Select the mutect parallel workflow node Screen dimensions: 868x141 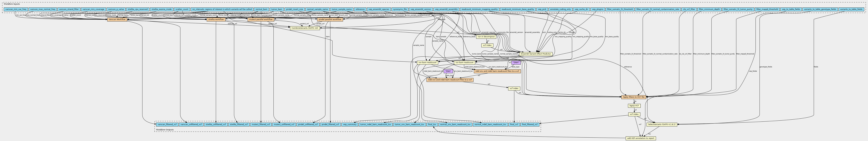tap(261, 20)
